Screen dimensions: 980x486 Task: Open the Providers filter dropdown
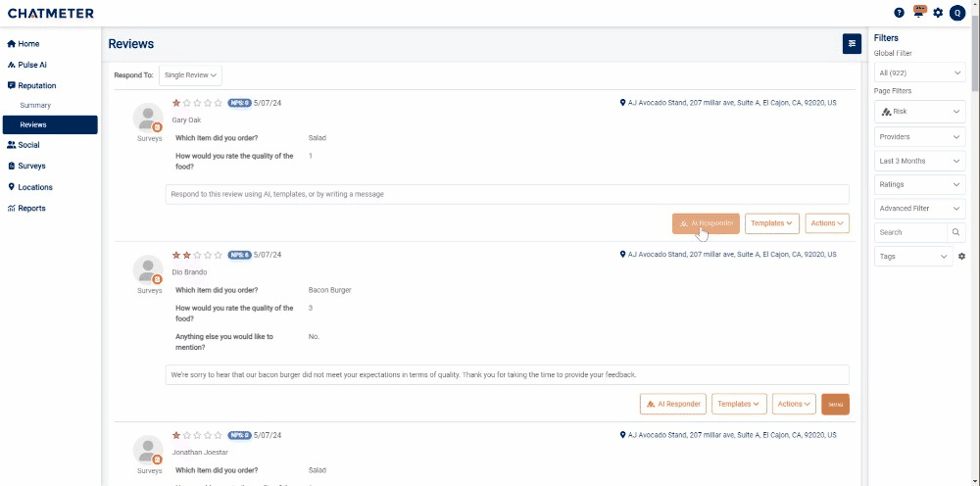point(919,137)
